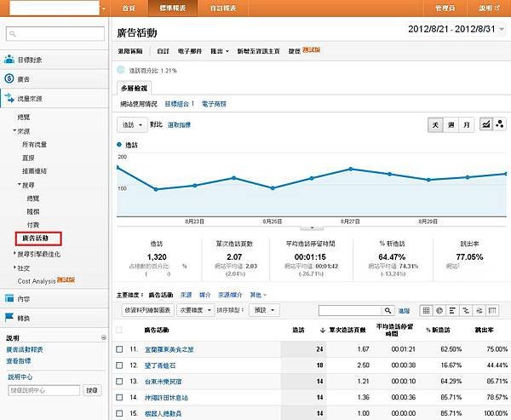Select the term cloud view icon
The image size is (511, 420).
(x=479, y=310)
